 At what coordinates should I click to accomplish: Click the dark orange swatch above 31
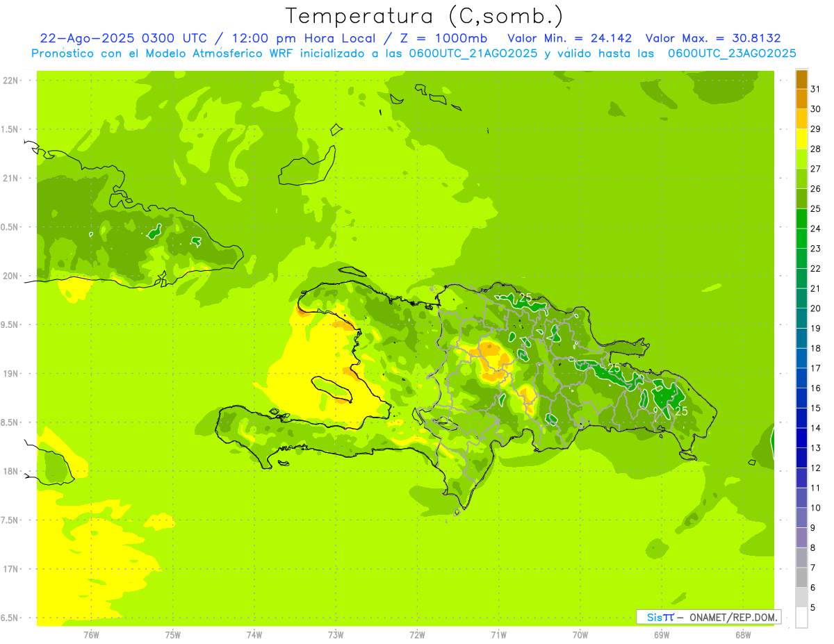801,79
